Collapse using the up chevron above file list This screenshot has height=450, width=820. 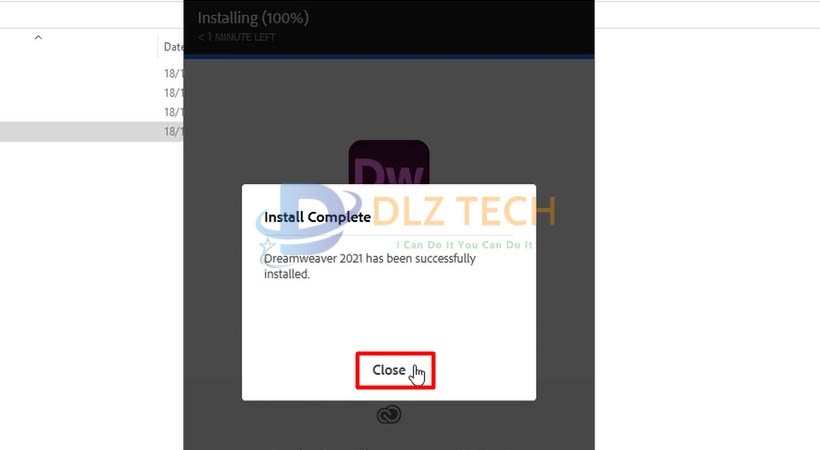[x=38, y=38]
